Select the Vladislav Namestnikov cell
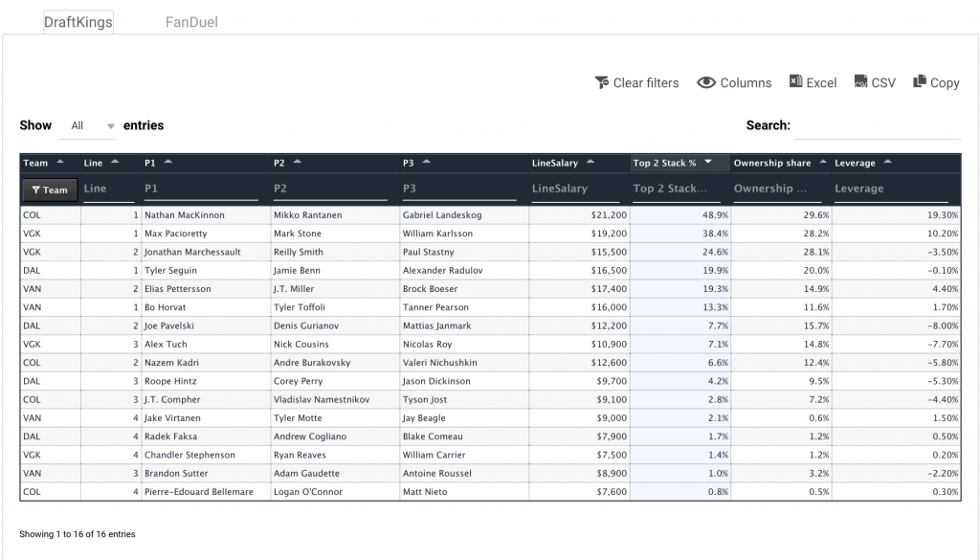 335,399
